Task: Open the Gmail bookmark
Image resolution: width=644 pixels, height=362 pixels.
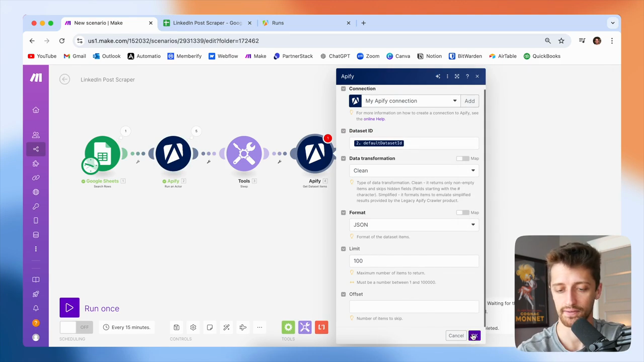Action: [x=75, y=56]
